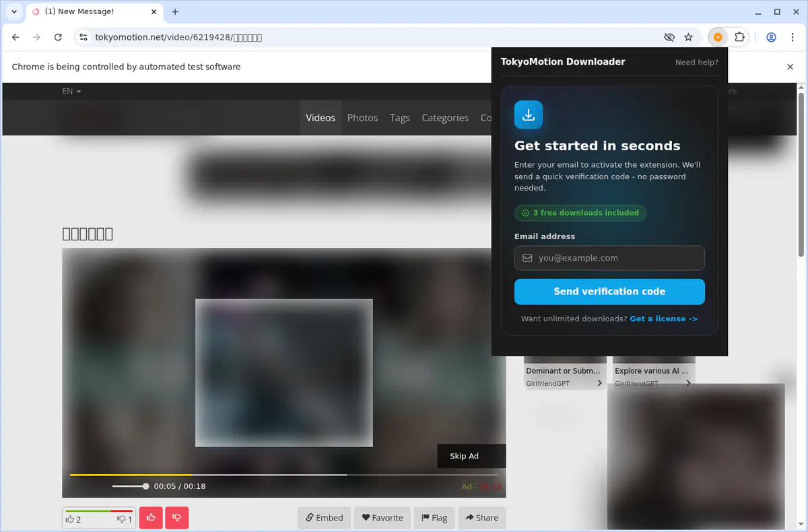The height and width of the screenshot is (532, 808).
Task: Open the Chrome three-dot menu
Action: click(x=793, y=38)
